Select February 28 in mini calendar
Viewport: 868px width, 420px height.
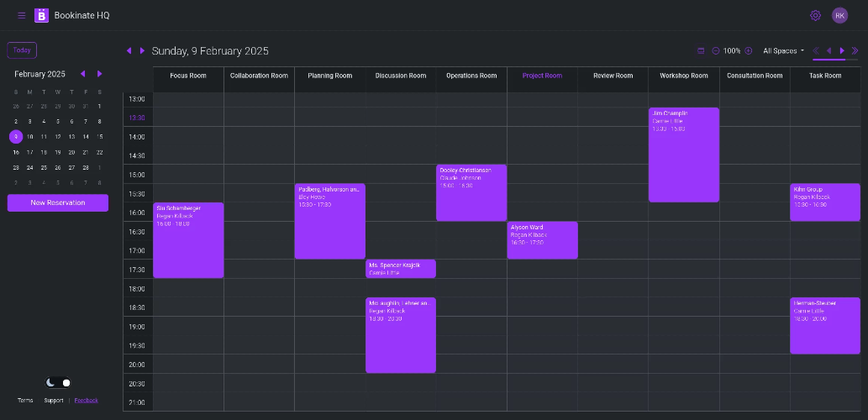coord(85,168)
